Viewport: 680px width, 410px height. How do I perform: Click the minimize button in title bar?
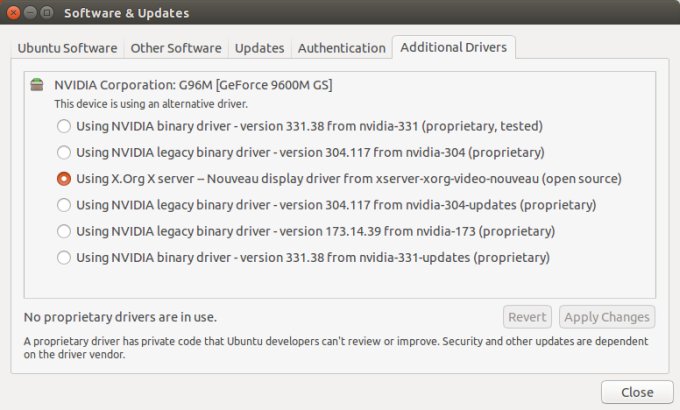30,13
